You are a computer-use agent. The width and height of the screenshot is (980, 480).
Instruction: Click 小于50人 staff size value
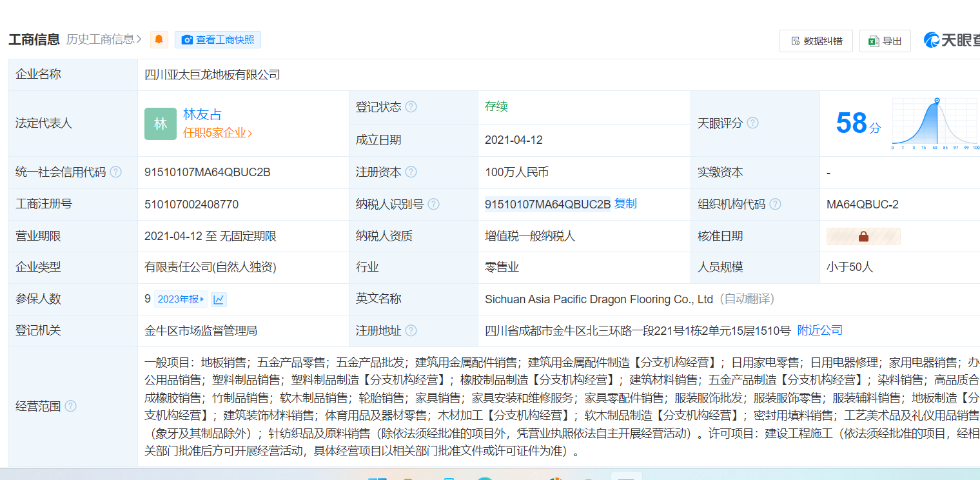click(x=850, y=267)
